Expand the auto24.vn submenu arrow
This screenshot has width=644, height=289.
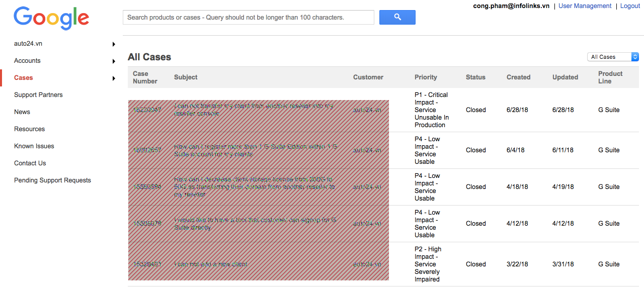114,44
